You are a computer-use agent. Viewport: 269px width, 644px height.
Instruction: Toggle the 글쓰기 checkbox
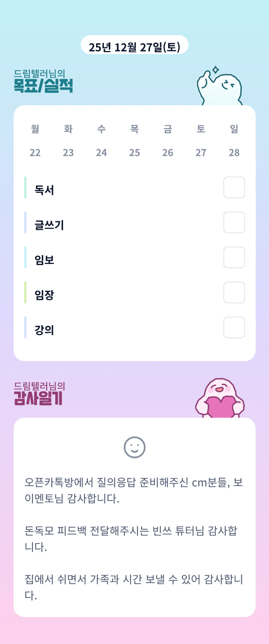coord(234,222)
